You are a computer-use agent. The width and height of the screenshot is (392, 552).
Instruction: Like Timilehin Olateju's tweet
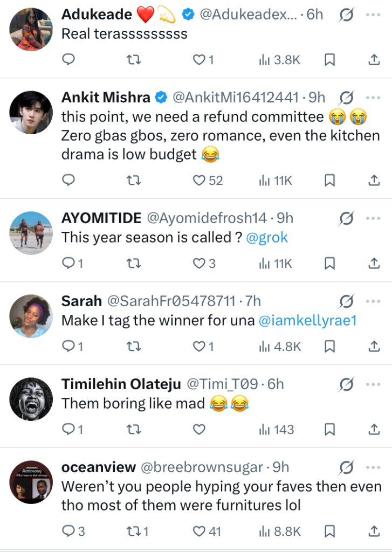coord(200,430)
